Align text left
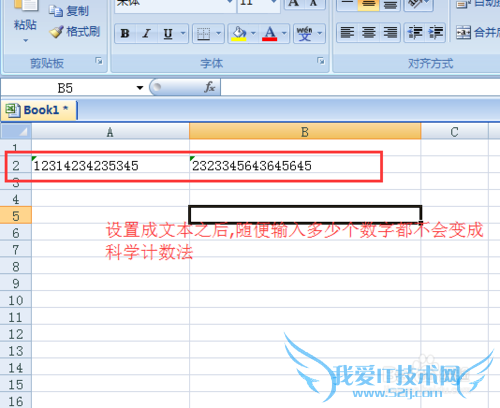 [347, 33]
